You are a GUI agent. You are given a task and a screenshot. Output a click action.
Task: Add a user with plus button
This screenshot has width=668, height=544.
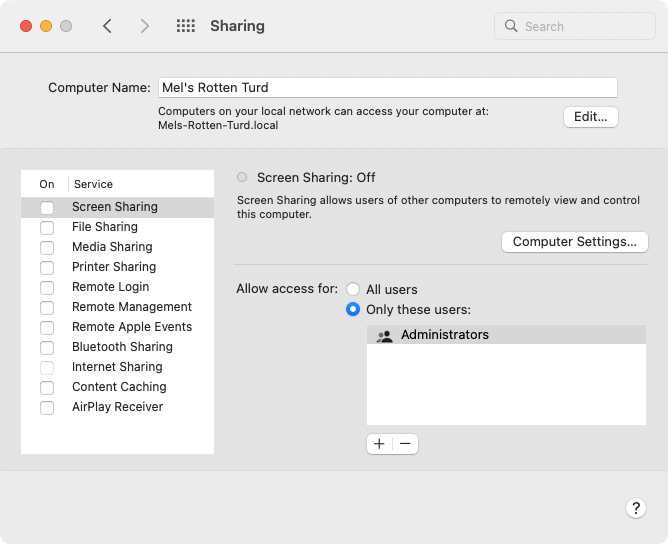pyautogui.click(x=379, y=444)
